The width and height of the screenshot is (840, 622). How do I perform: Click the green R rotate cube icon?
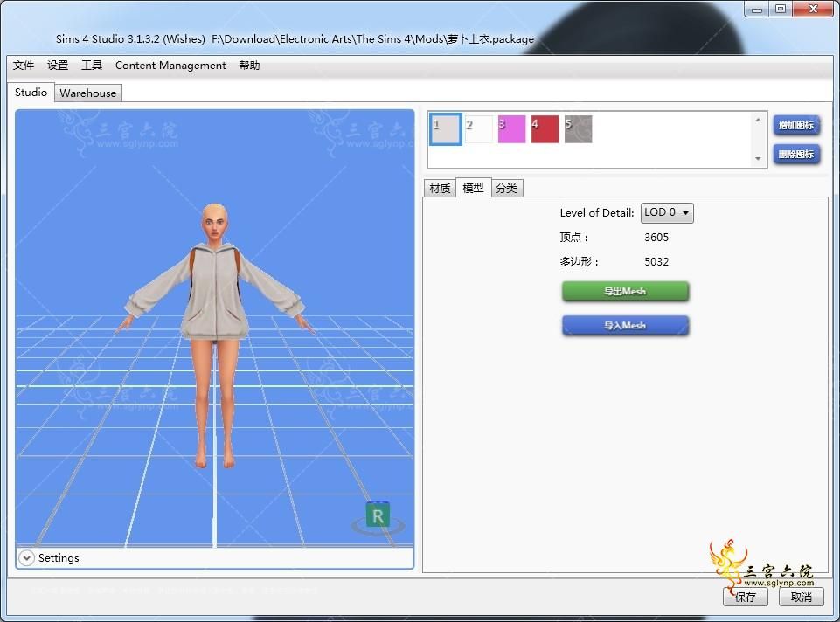coord(378,515)
